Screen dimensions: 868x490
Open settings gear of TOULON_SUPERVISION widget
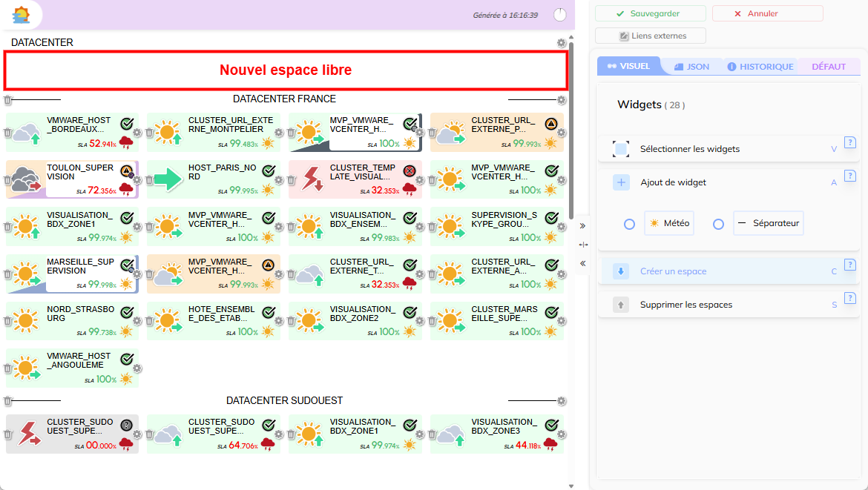tap(137, 180)
